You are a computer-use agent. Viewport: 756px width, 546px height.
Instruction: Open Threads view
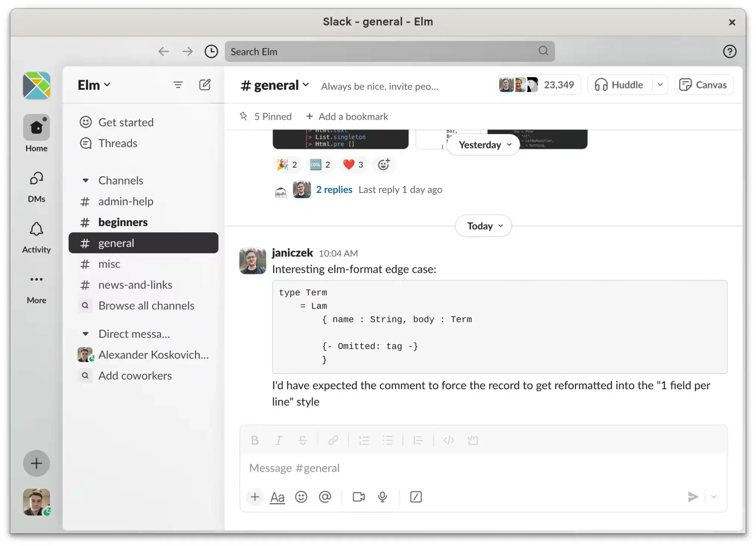(x=143, y=143)
